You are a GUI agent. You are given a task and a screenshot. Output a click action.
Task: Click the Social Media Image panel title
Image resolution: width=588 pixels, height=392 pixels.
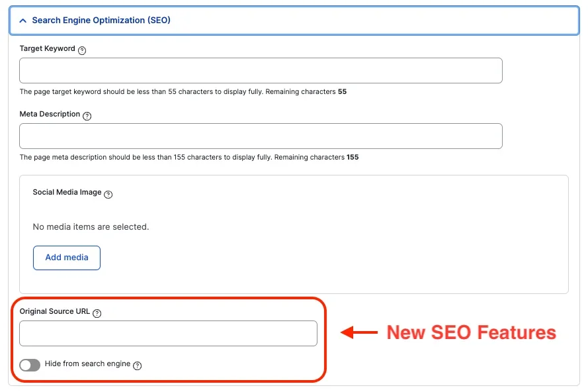[66, 194]
